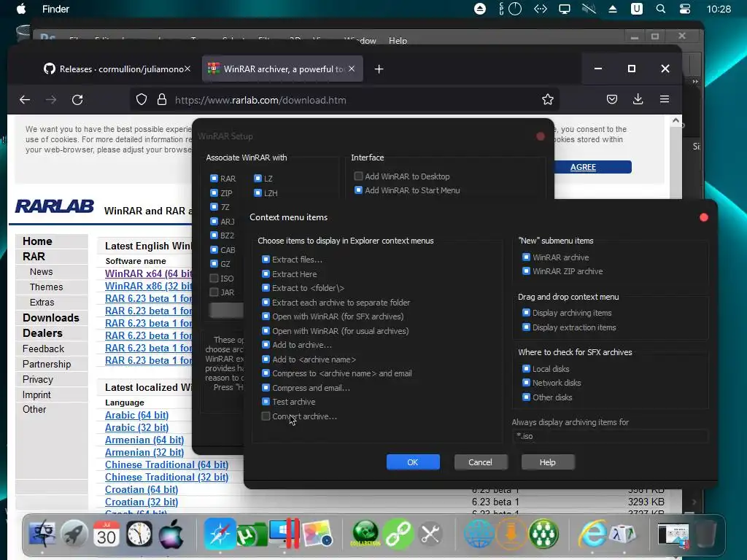Launch Safari compass icon in the dock

click(x=220, y=533)
